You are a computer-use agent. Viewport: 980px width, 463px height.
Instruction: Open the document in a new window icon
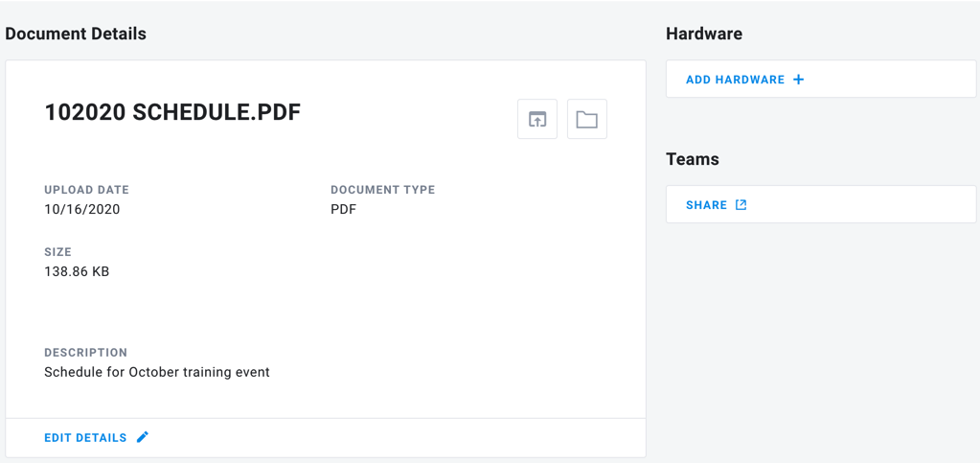pos(537,119)
